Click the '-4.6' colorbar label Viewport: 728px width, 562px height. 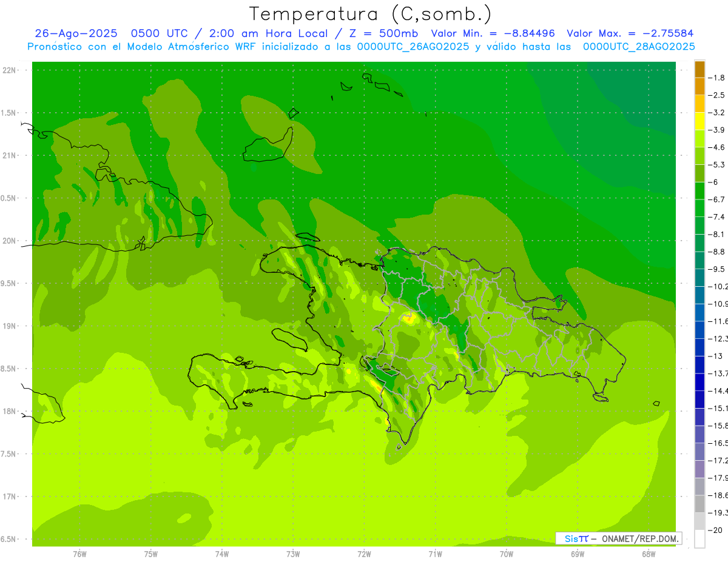coord(716,147)
